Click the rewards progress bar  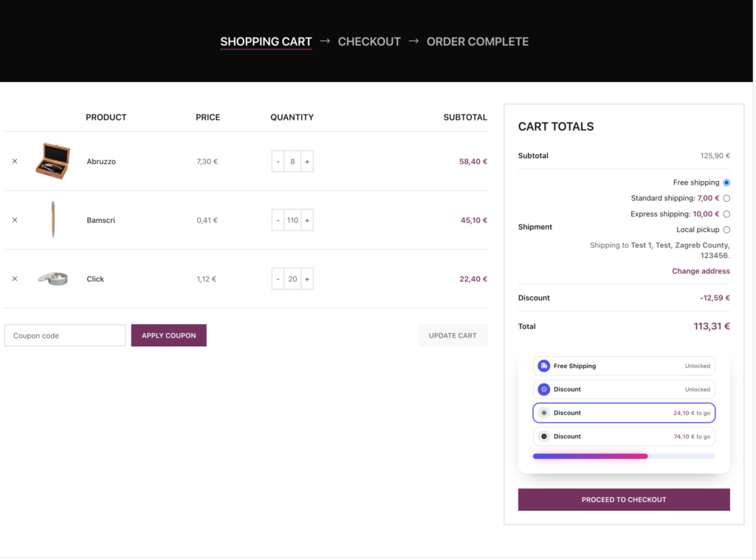coord(624,457)
